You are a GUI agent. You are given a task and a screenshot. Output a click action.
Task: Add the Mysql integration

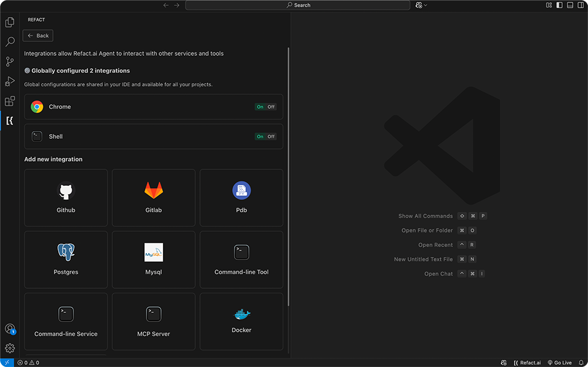click(x=153, y=259)
